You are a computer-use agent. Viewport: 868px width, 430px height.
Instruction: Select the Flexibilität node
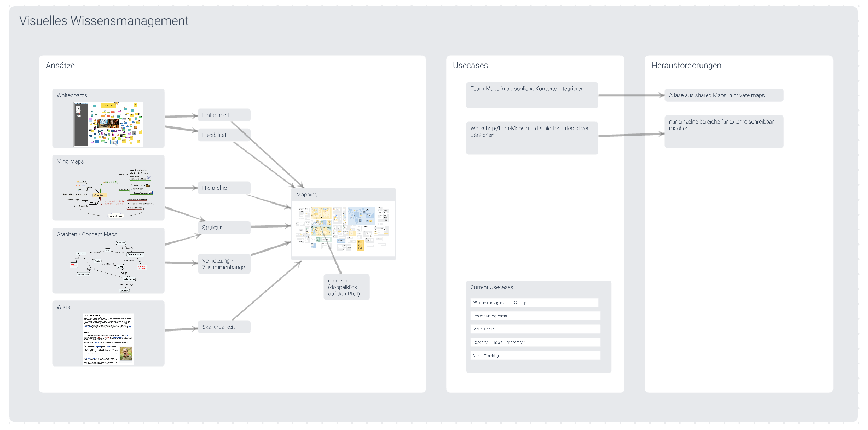pos(224,135)
